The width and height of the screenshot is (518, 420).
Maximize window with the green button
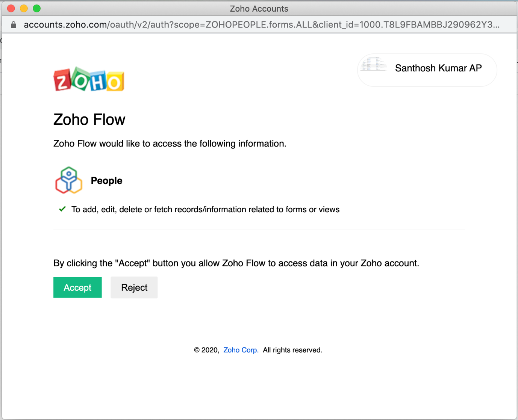pos(36,8)
